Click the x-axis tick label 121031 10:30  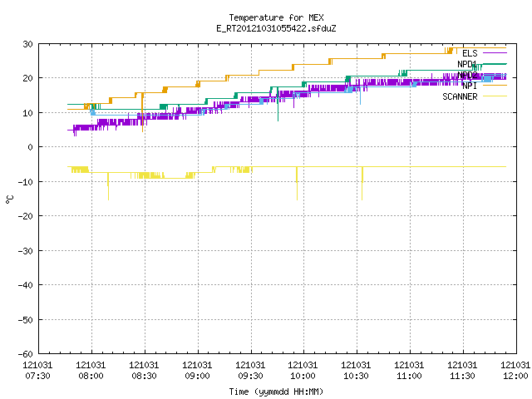click(x=356, y=371)
